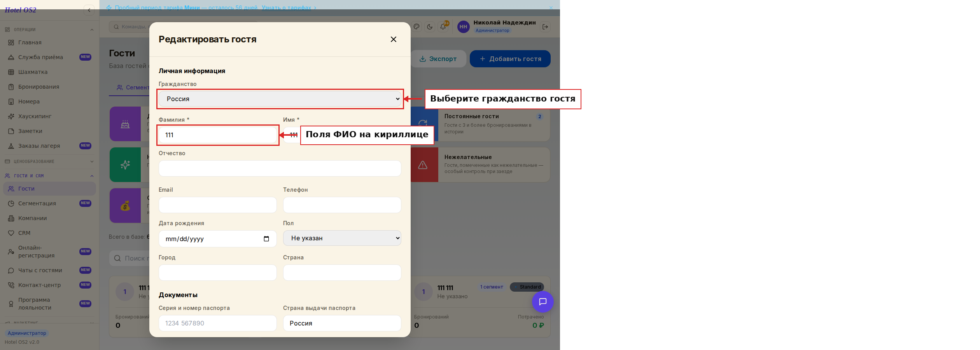Click the Город input field
980x350 pixels.
pyautogui.click(x=217, y=273)
